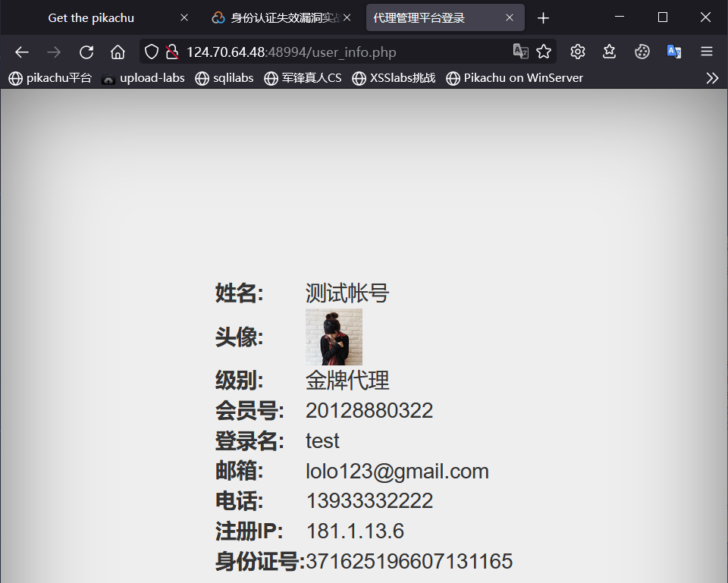Open the upload-labs bookmark
728x583 pixels.
pos(143,78)
